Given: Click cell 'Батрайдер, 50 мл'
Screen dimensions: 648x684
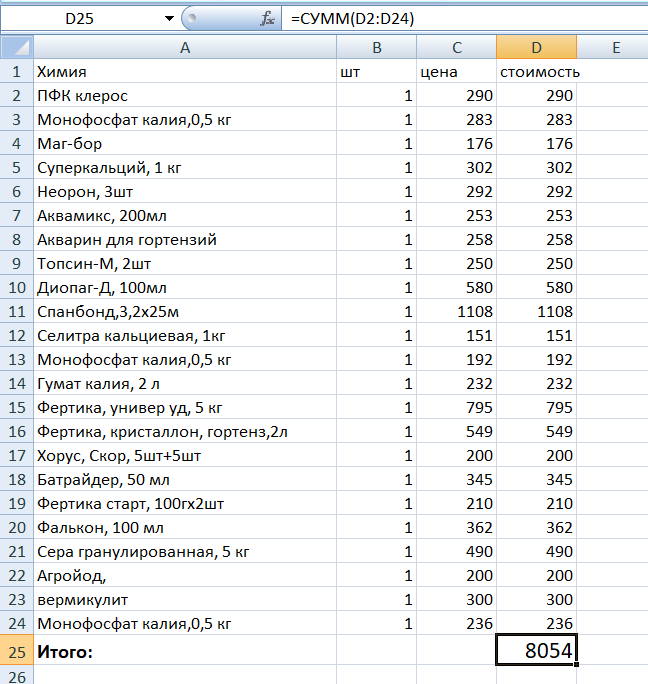Looking at the screenshot, I should (x=185, y=479).
